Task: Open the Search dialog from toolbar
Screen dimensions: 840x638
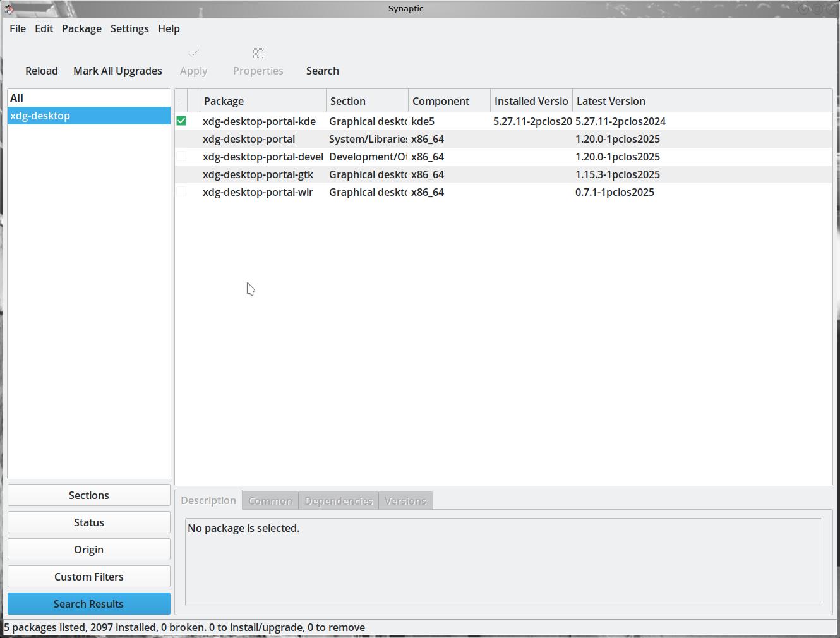Action: pyautogui.click(x=323, y=71)
